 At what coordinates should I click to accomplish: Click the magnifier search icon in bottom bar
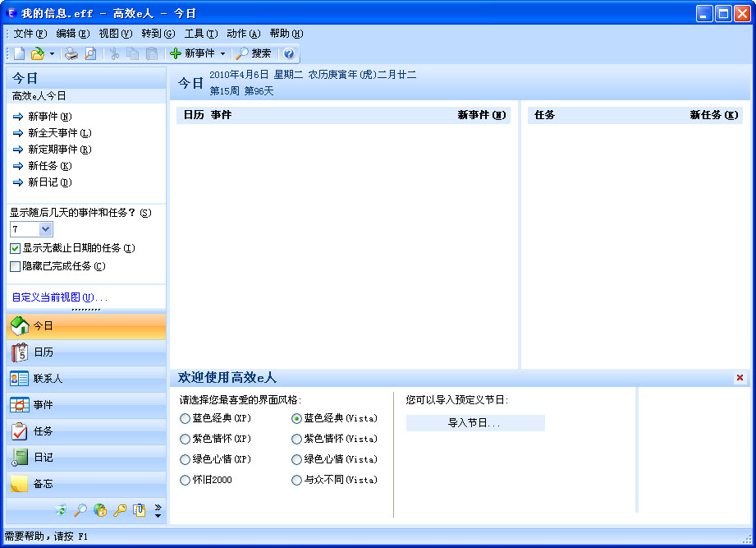coord(80,510)
